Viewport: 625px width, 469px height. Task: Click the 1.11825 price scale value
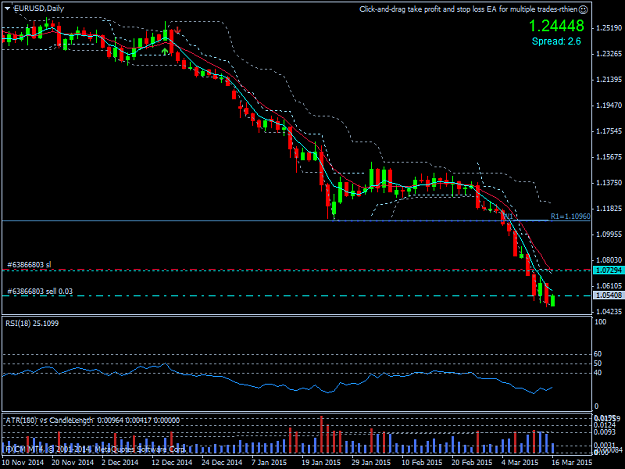tap(608, 208)
